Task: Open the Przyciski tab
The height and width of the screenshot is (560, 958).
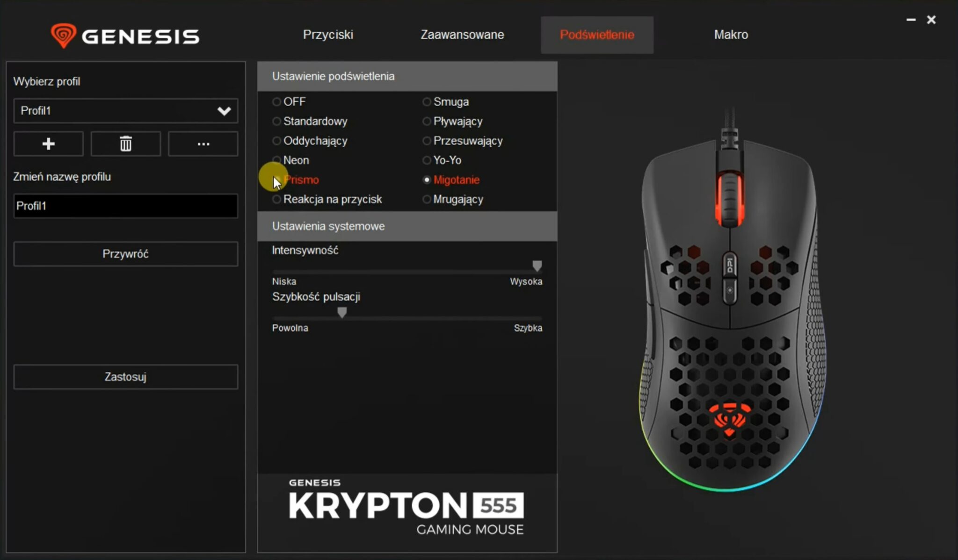Action: pos(328,35)
